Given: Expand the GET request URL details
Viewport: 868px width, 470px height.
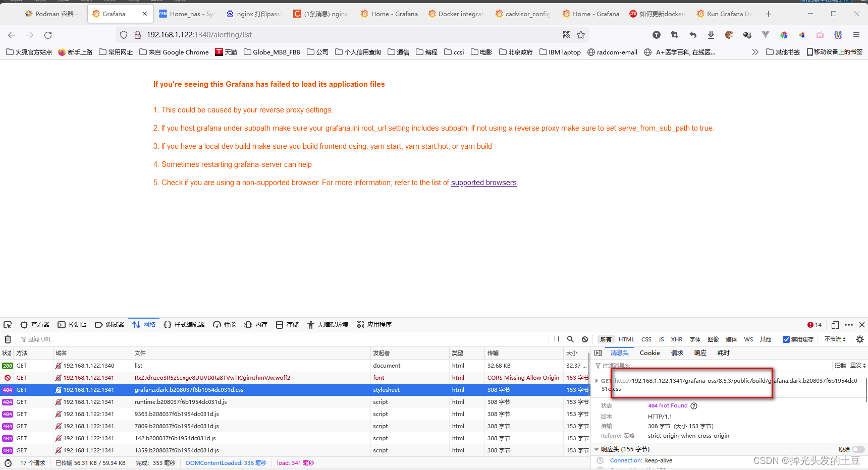Looking at the screenshot, I should [597, 381].
